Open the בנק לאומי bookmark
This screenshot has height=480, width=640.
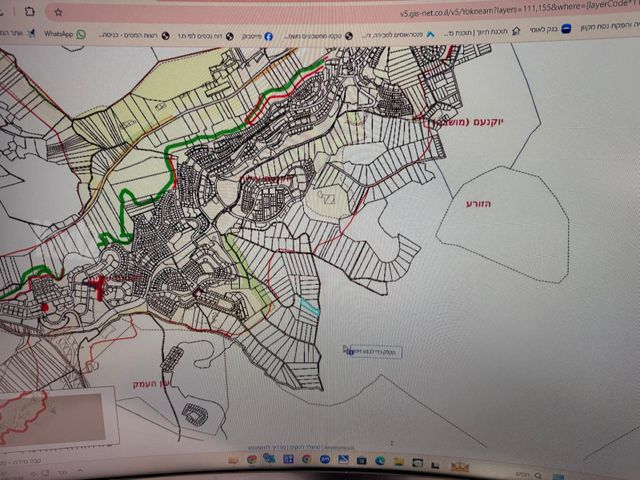(x=550, y=29)
